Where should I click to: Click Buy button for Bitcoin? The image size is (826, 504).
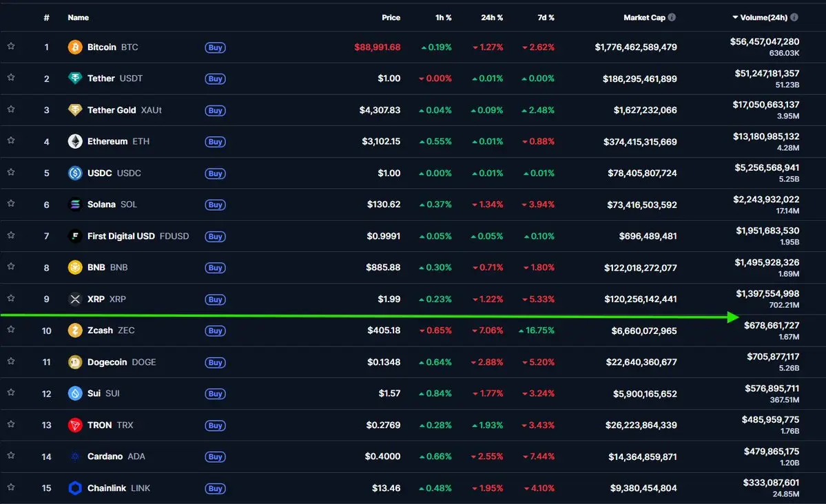pos(215,48)
